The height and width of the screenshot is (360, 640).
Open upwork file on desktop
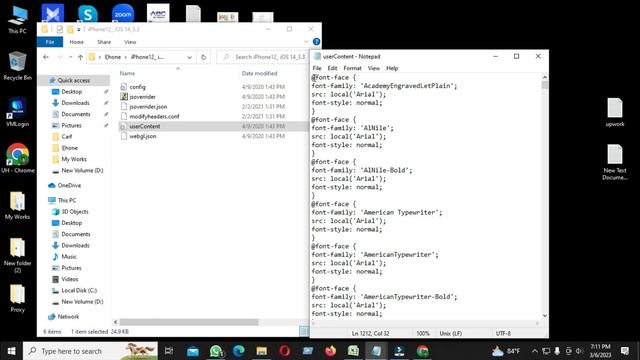click(615, 112)
